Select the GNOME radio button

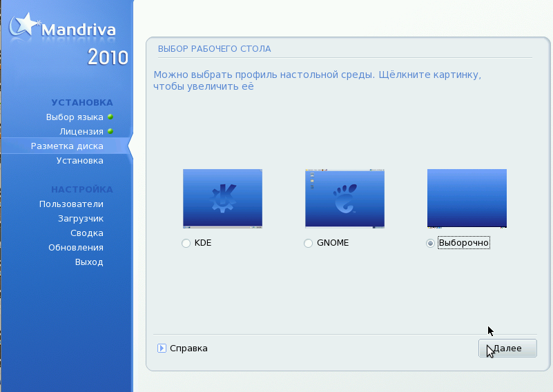(x=308, y=243)
